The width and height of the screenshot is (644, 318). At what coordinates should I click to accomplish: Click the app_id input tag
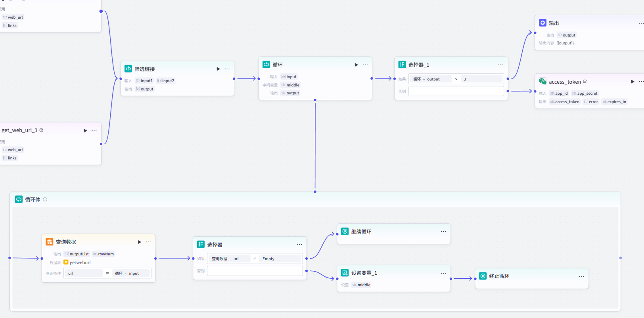(x=559, y=93)
